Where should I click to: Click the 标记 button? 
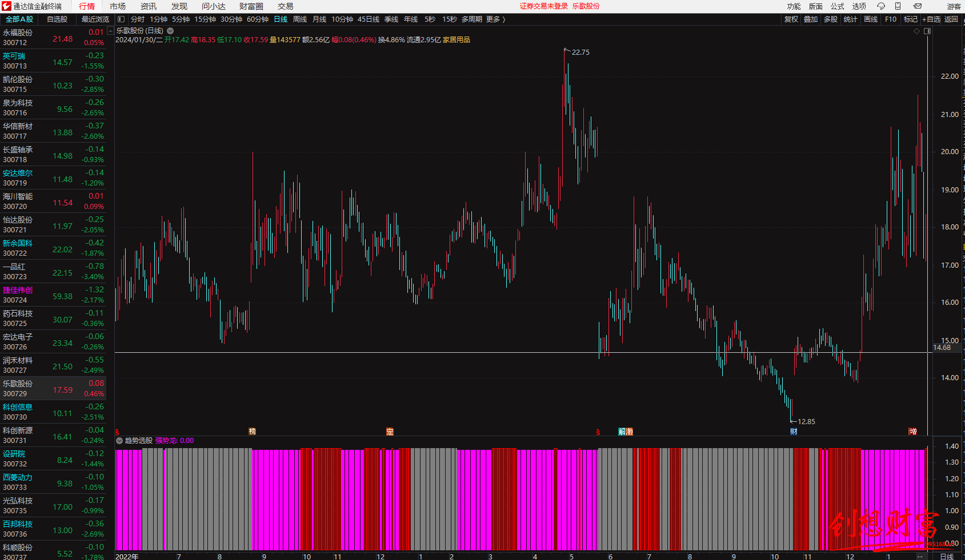pyautogui.click(x=911, y=19)
